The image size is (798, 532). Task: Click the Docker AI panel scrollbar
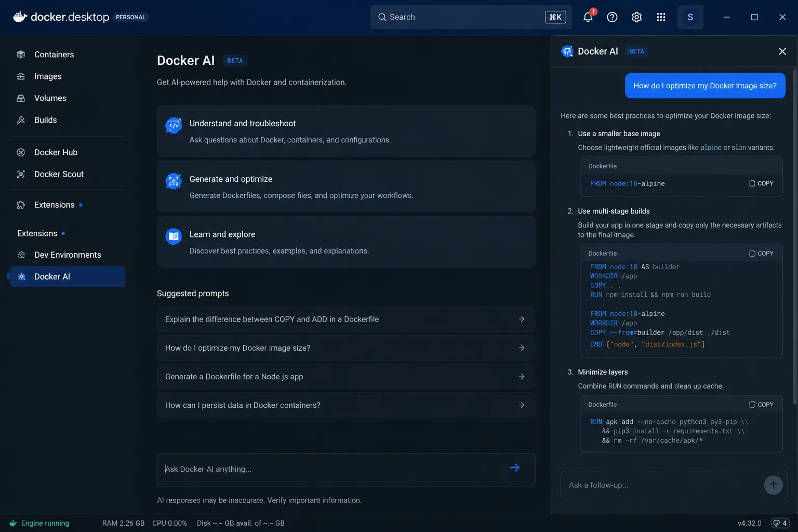pos(795,236)
